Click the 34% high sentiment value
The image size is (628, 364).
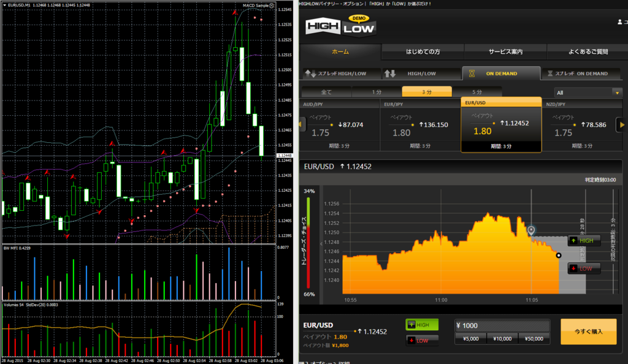309,191
